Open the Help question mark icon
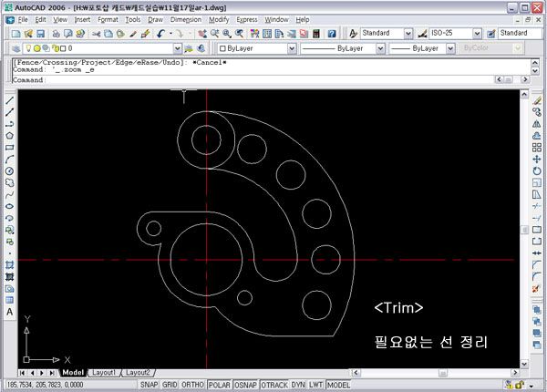The height and width of the screenshot is (392, 547). pos(332,34)
